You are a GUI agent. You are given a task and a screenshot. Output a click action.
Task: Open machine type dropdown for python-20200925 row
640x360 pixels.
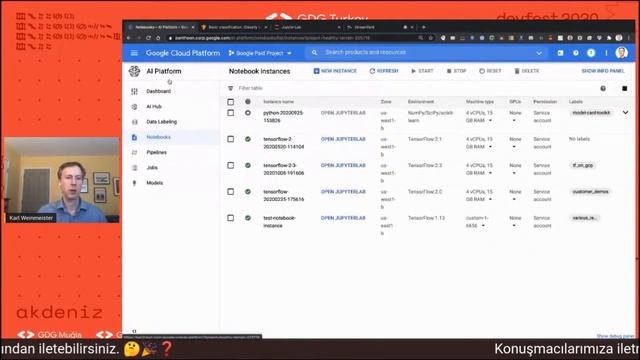coord(490,121)
